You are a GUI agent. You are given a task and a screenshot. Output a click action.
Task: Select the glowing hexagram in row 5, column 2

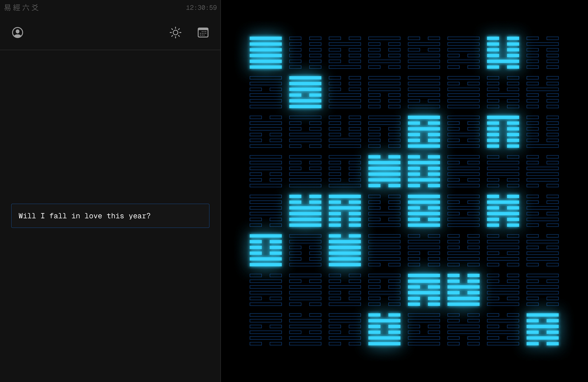[305, 211]
